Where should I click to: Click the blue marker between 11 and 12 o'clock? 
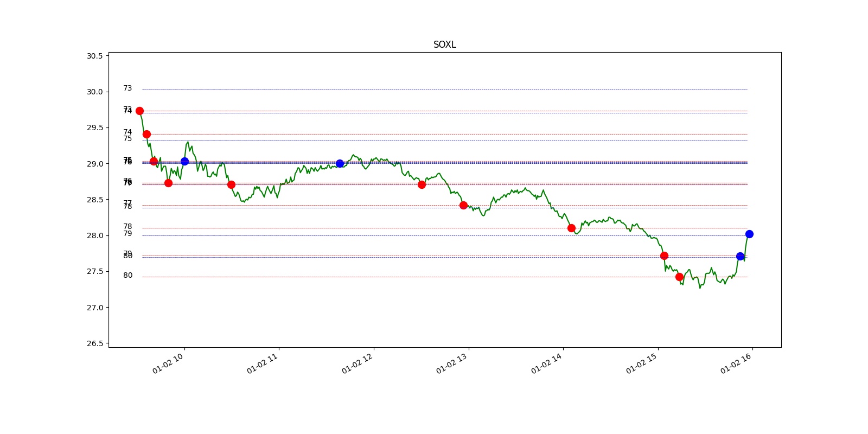tap(340, 163)
